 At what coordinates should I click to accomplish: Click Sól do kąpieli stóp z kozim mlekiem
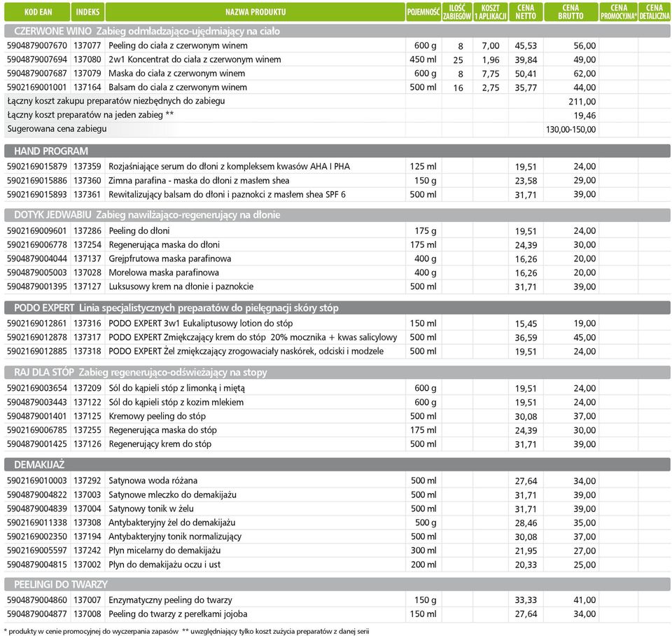click(176, 402)
